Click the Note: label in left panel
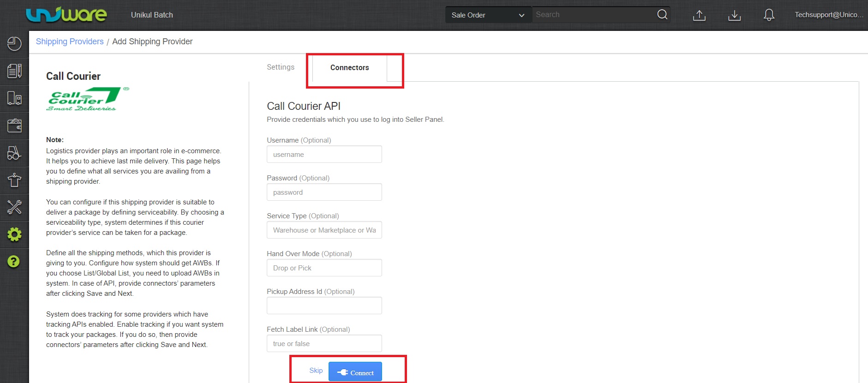This screenshot has height=383, width=868. 55,140
